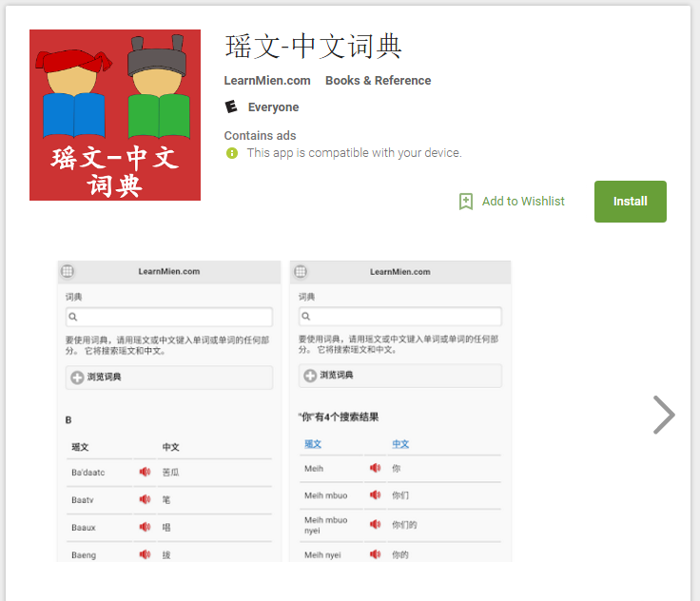Image resolution: width=700 pixels, height=601 pixels.
Task: Play audio for Meih mbuo nyei
Action: (376, 524)
